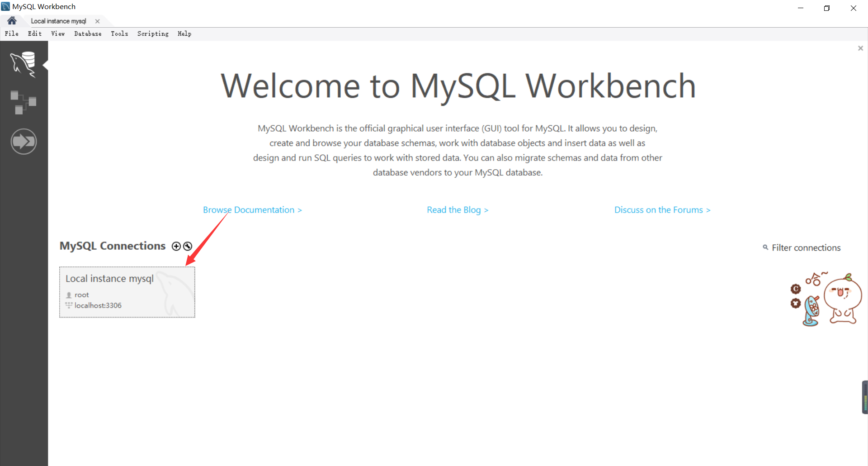
Task: Close the MySQL Workbench window
Action: coord(854,8)
